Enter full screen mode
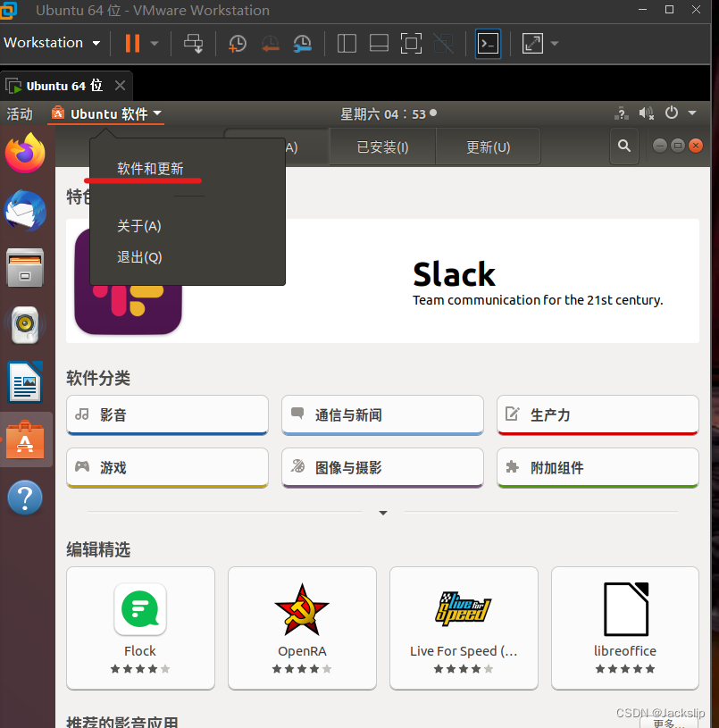This screenshot has width=719, height=728. click(x=411, y=44)
